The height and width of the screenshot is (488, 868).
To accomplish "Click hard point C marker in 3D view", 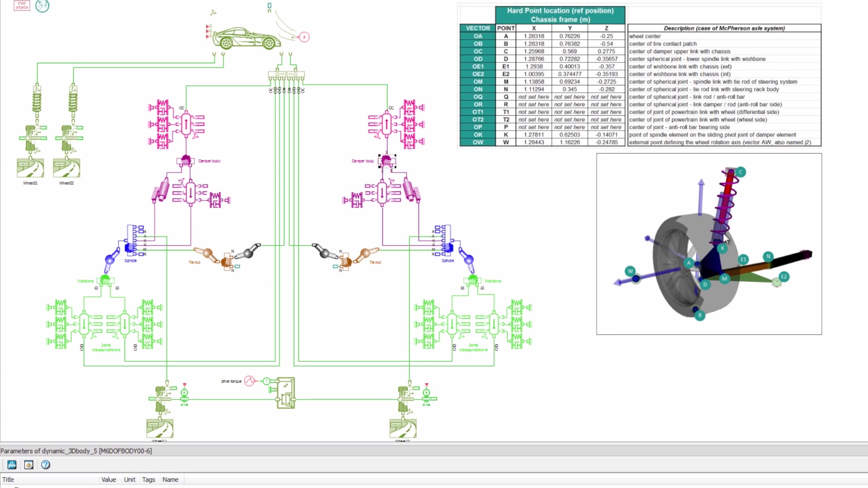I will [741, 172].
